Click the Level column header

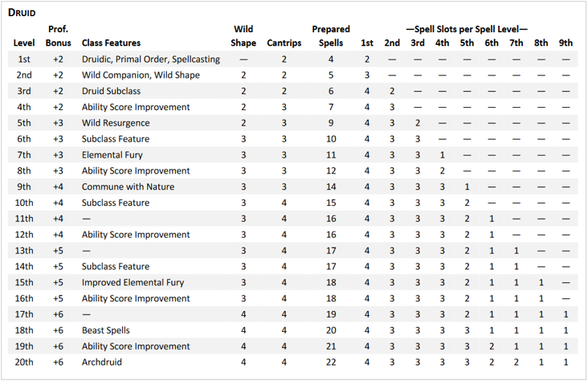tap(24, 43)
